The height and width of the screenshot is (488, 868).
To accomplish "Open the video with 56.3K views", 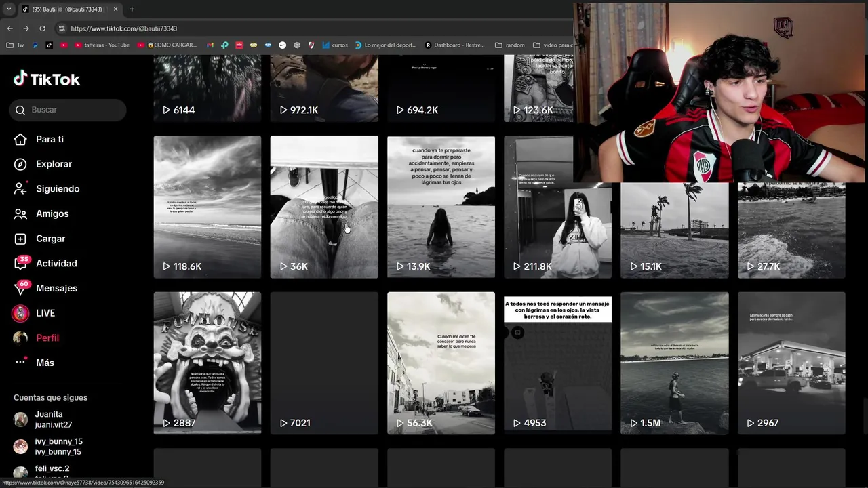I will point(441,363).
